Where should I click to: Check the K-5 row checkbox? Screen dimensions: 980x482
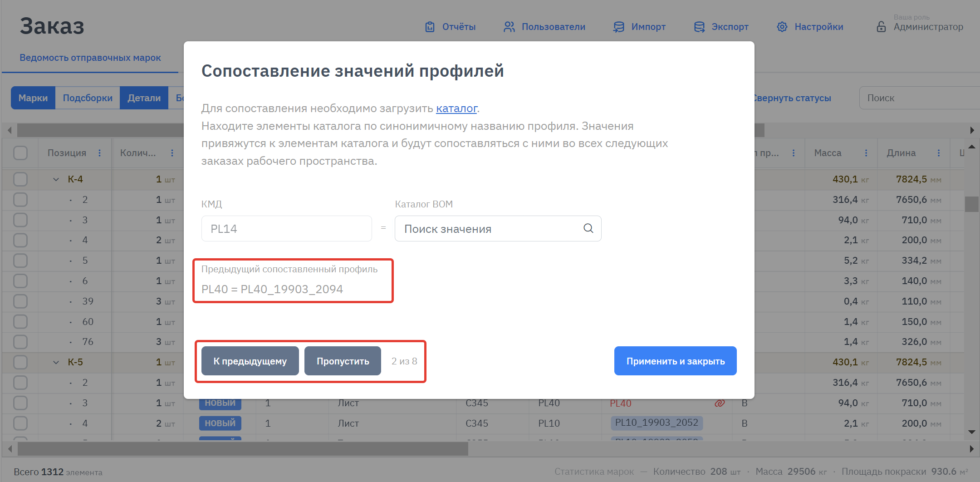pos(20,362)
